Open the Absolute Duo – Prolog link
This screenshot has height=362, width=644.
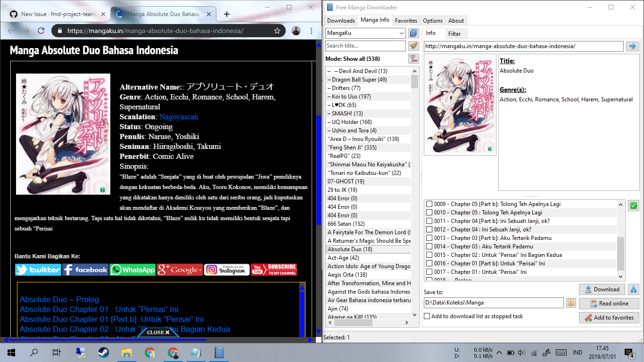59,299
